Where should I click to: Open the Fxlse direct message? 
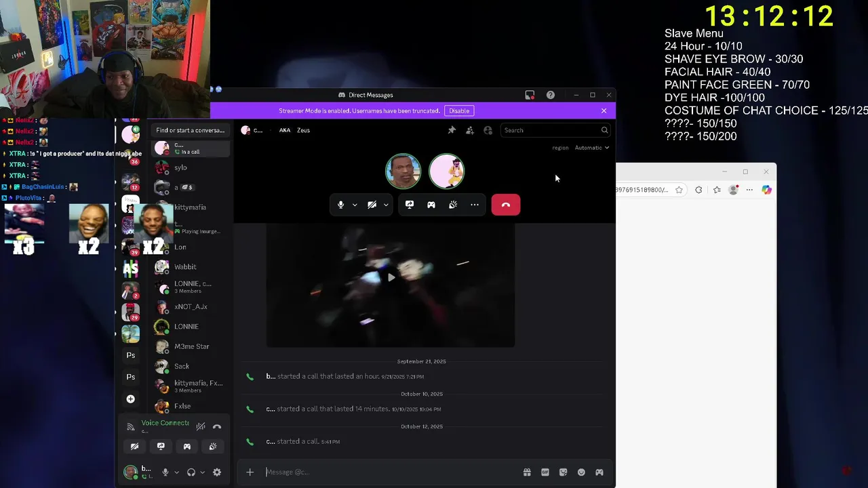coord(192,406)
